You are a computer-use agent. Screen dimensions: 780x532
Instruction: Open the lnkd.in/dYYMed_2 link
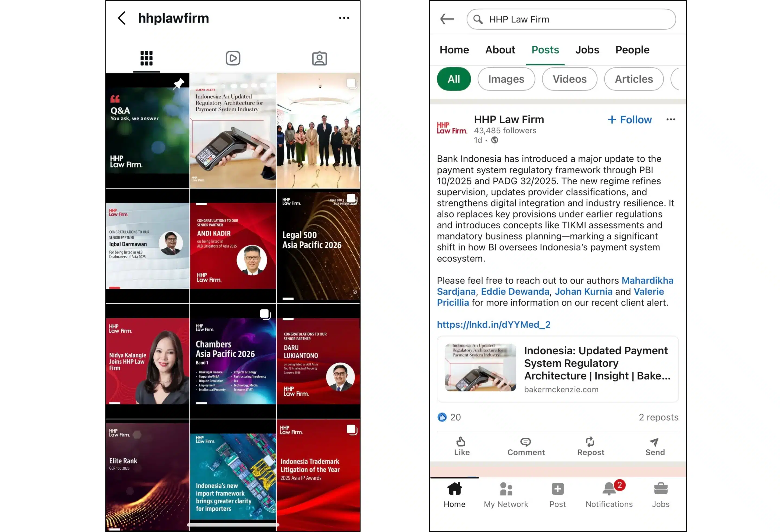pos(493,325)
